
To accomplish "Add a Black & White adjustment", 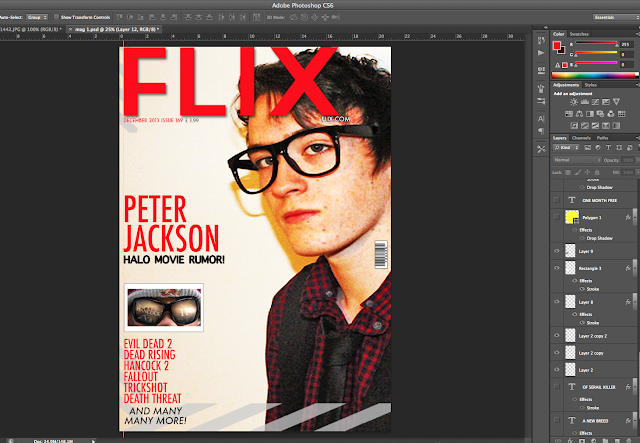I will [x=590, y=114].
